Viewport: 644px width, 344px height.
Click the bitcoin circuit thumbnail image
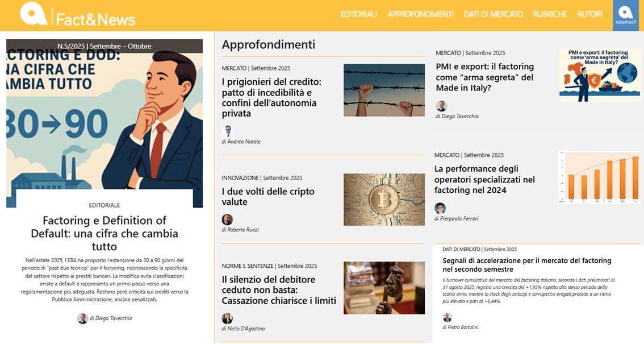point(384,200)
